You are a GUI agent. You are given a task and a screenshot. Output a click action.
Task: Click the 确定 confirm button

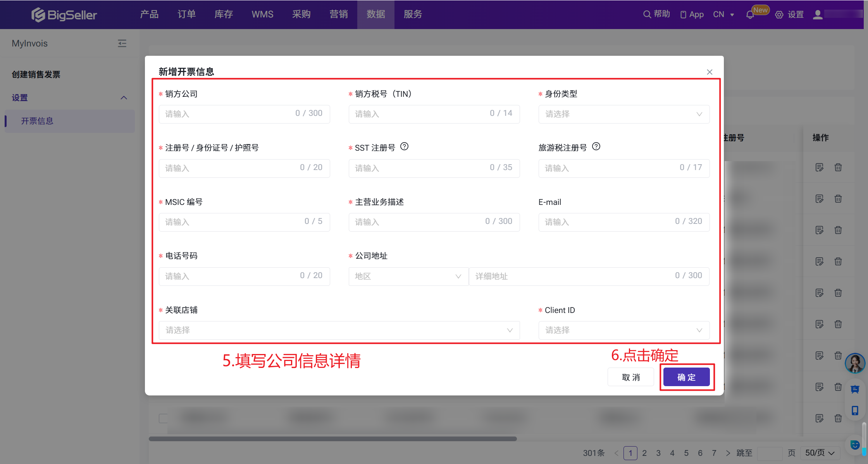click(x=686, y=377)
